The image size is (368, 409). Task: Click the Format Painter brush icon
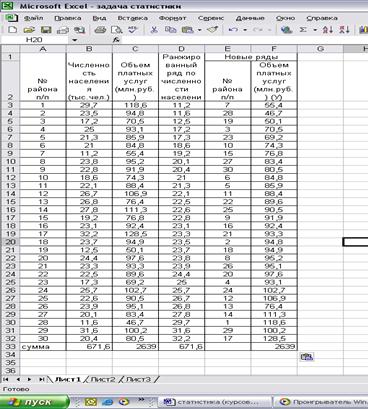(x=212, y=30)
